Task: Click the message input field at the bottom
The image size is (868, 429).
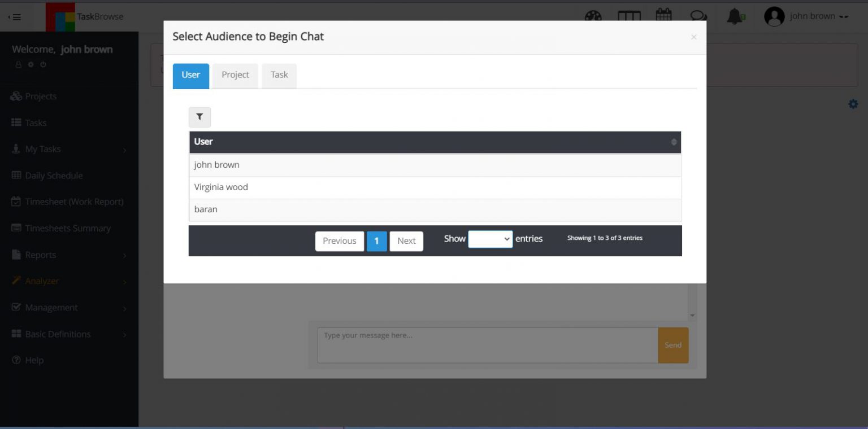Action: click(486, 344)
